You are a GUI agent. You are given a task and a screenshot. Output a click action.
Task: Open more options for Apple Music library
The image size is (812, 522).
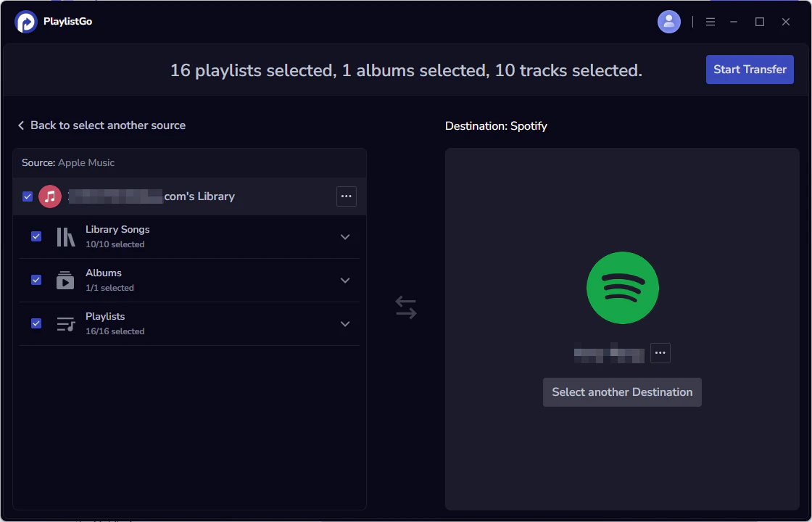tap(347, 196)
